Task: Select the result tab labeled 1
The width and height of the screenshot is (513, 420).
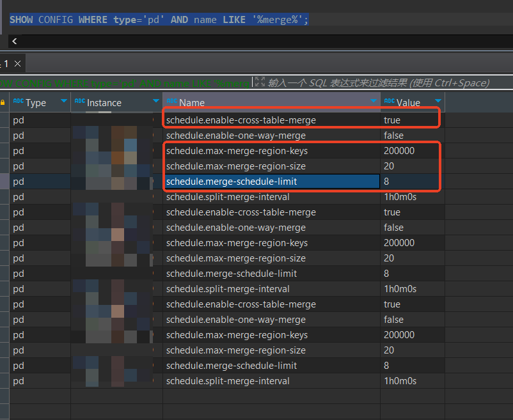Action: tap(6, 63)
